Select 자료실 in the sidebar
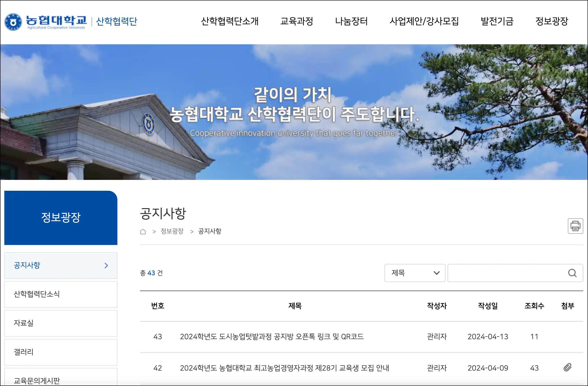Image resolution: width=588 pixels, height=386 pixels. tap(24, 323)
